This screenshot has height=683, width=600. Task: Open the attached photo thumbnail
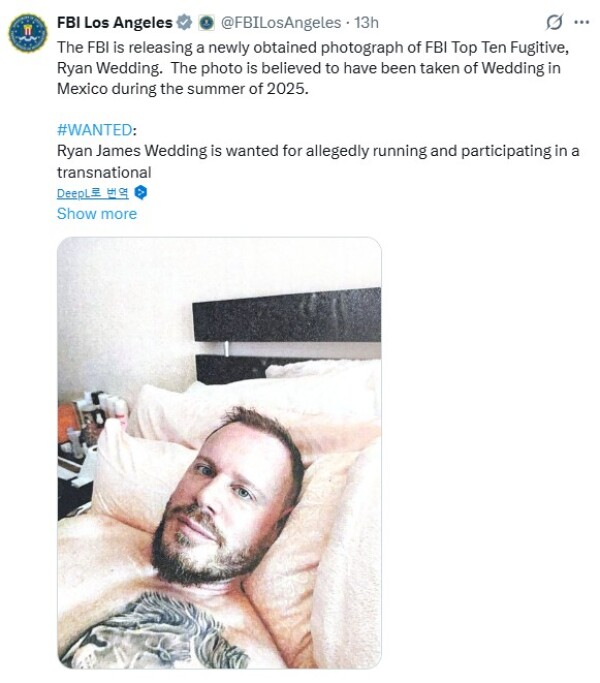(219, 453)
